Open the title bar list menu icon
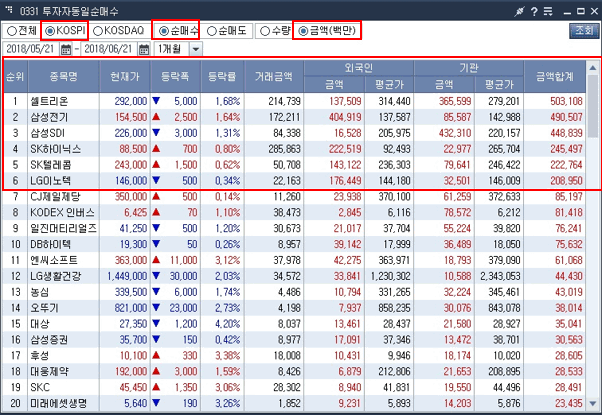The height and width of the screenshot is (415, 602). pyautogui.click(x=548, y=11)
